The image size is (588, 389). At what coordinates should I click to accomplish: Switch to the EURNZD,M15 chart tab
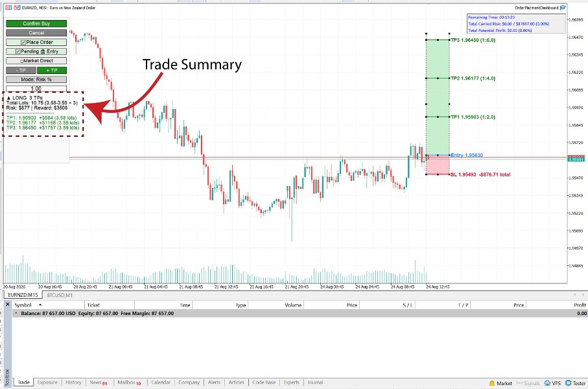pyautogui.click(x=23, y=295)
